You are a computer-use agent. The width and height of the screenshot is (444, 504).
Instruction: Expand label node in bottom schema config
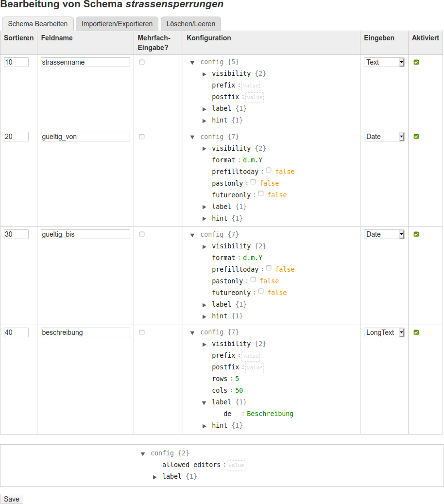(155, 477)
